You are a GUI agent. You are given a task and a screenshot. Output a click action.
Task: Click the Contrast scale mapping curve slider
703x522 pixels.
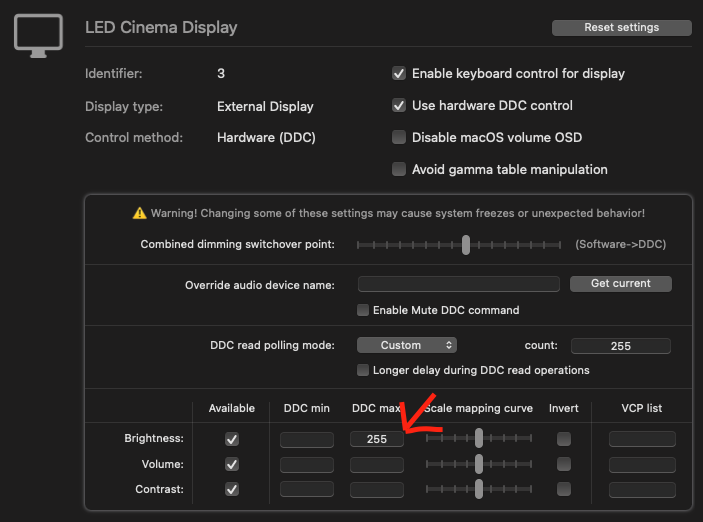point(479,489)
